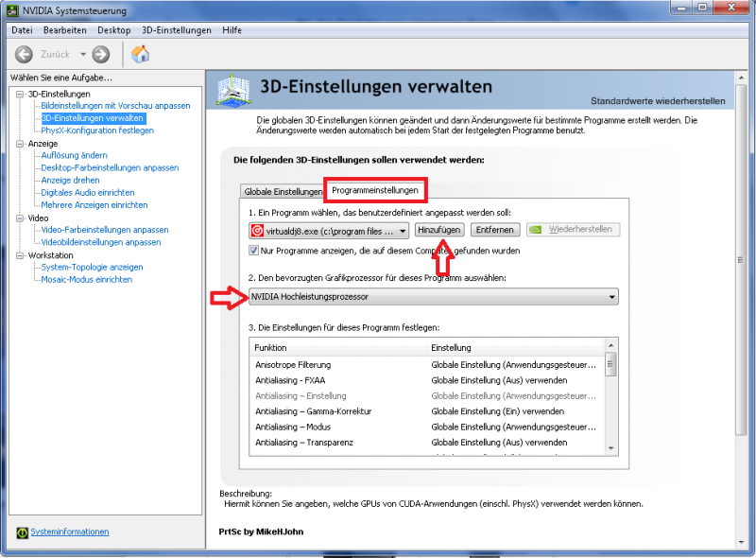
Task: Open the 3D-Einstellungen menu
Action: click(177, 30)
